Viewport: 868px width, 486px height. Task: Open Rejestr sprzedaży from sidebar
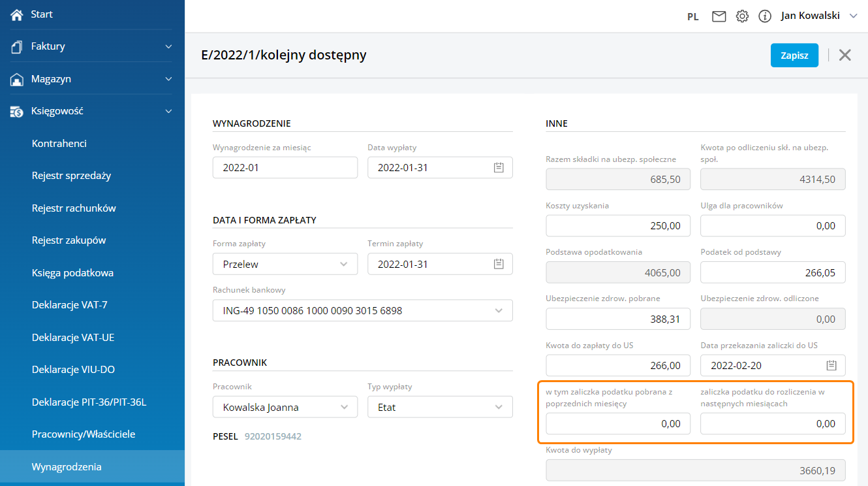point(72,176)
